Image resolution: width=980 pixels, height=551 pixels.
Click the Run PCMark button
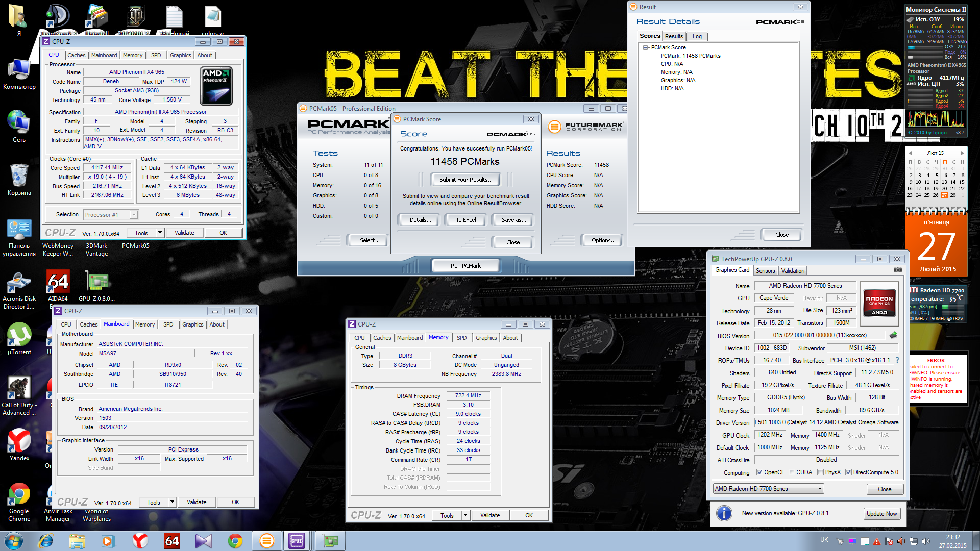pos(465,266)
